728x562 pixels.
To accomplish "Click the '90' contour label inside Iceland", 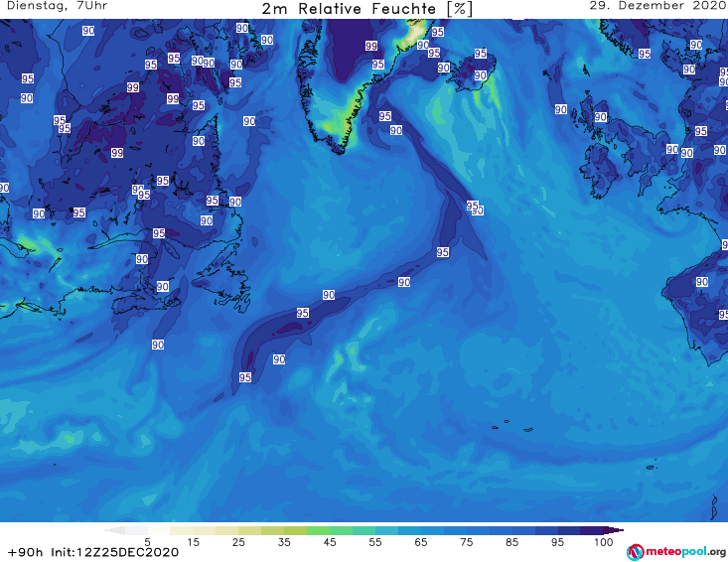I will (481, 75).
